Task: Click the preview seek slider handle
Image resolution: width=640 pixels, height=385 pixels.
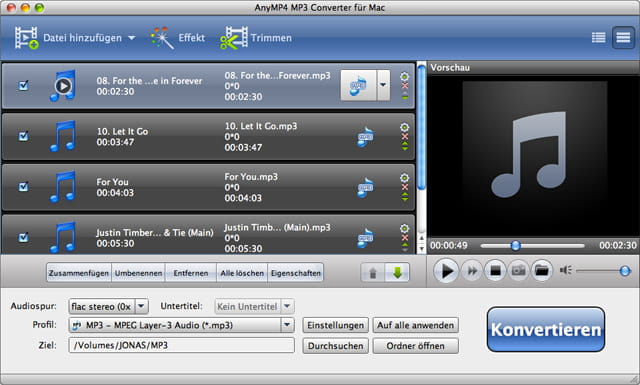Action: pos(516,245)
